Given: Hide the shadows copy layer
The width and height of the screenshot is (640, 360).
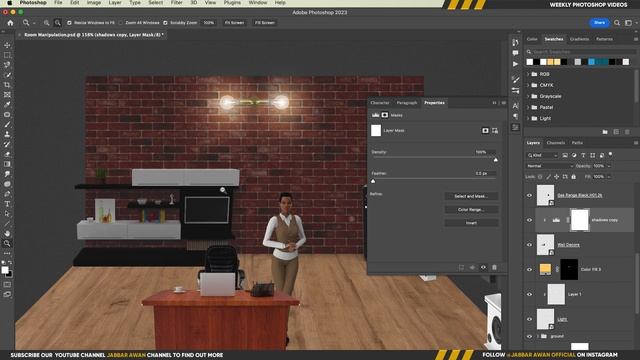Looking at the screenshot, I should pos(529,220).
